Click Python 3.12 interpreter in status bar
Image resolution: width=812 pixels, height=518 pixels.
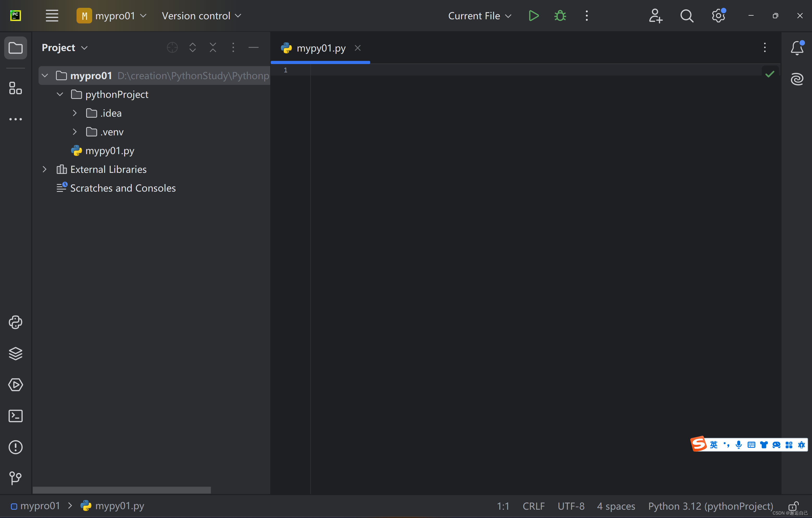pos(710,506)
